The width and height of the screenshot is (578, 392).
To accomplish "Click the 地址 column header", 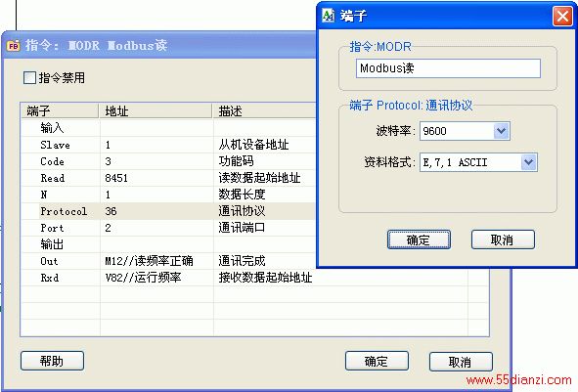I will point(156,110).
